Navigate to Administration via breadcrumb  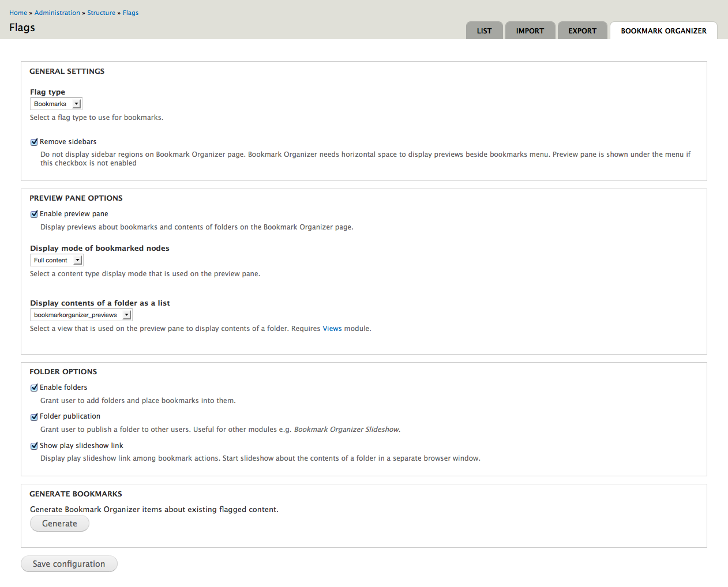57,12
